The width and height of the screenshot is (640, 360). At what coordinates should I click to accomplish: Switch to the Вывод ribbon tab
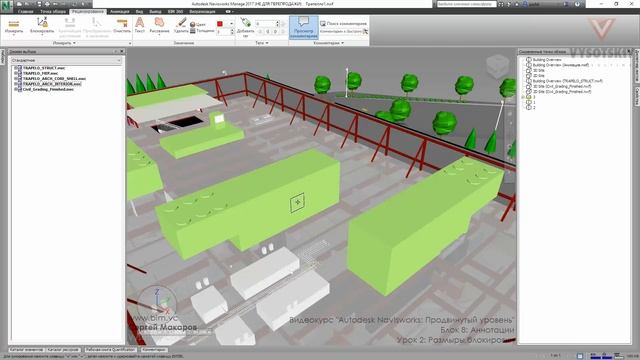pyautogui.click(x=155, y=11)
